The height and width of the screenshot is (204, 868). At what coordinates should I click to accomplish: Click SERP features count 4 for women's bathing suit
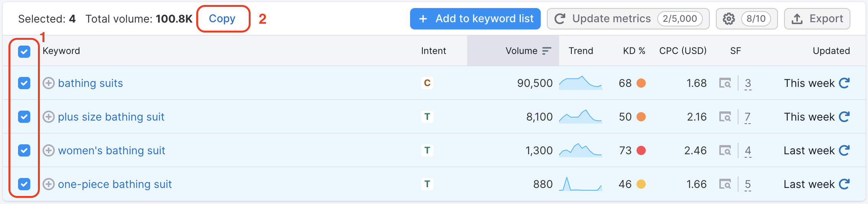pos(748,151)
